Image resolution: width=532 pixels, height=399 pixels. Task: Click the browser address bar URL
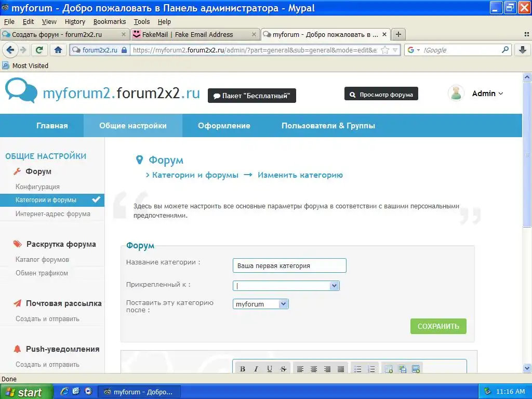(x=255, y=50)
